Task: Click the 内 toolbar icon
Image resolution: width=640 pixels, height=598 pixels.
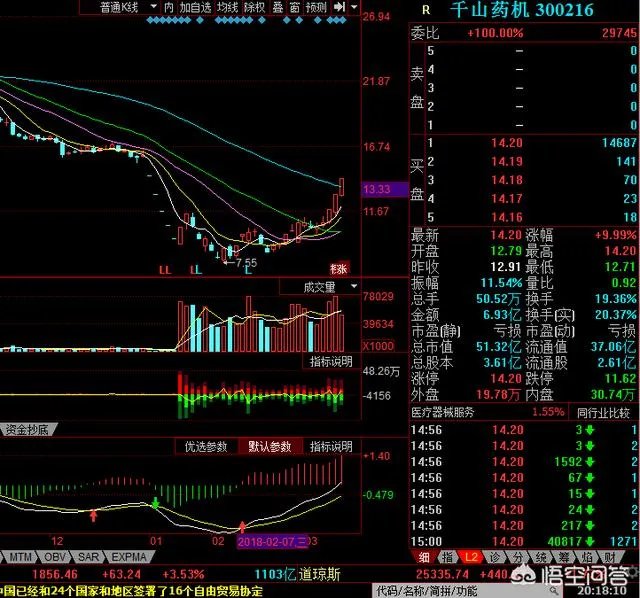Action: pos(169,7)
